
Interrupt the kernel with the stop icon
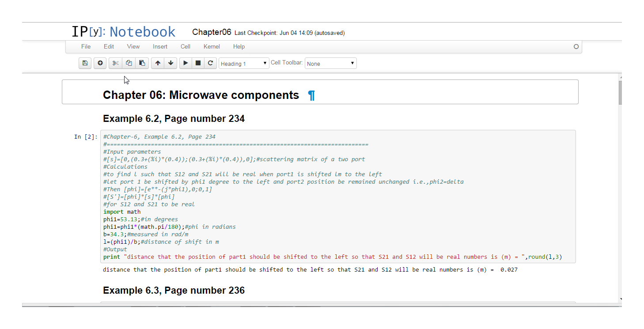[198, 63]
